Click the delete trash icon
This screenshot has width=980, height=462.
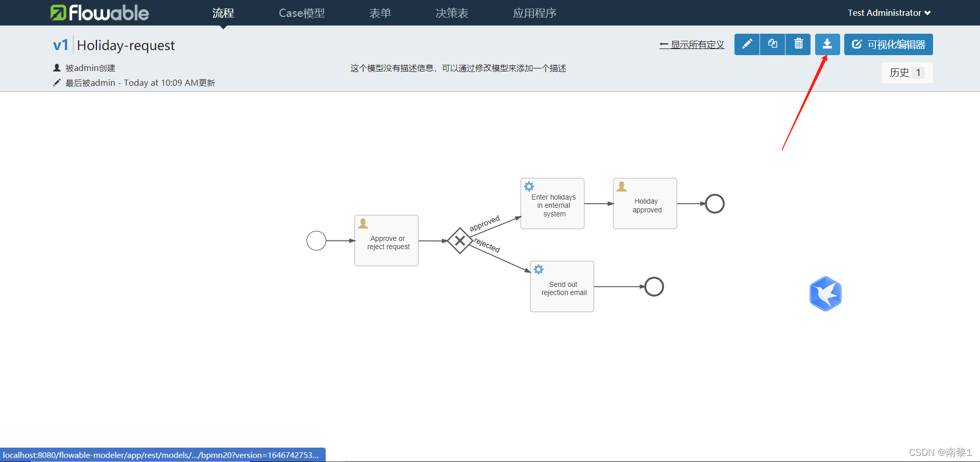[798, 44]
